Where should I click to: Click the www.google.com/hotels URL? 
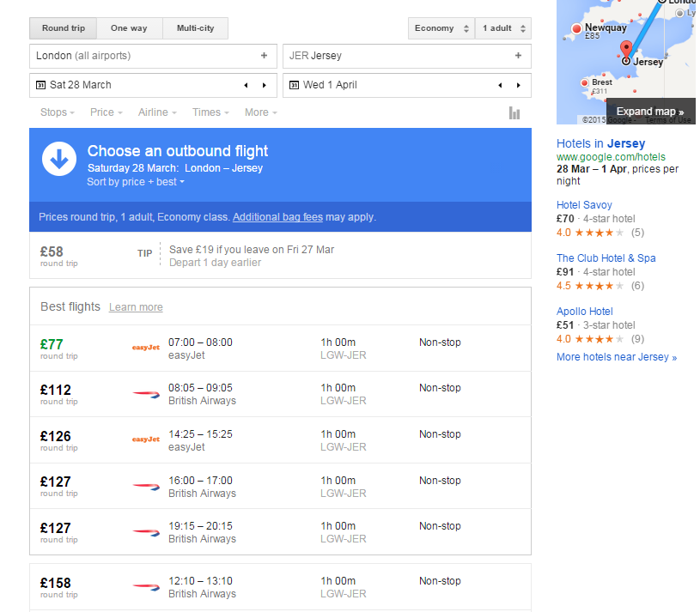click(x=611, y=157)
